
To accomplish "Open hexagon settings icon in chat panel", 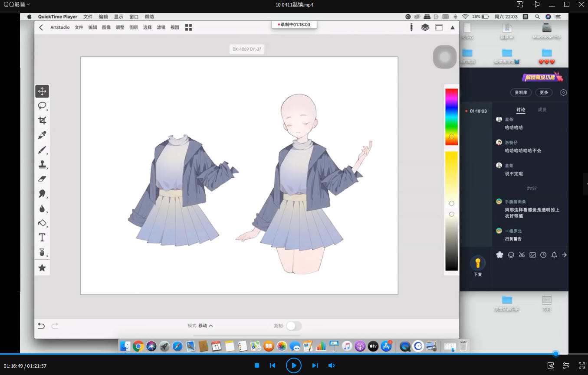I will pyautogui.click(x=563, y=92).
